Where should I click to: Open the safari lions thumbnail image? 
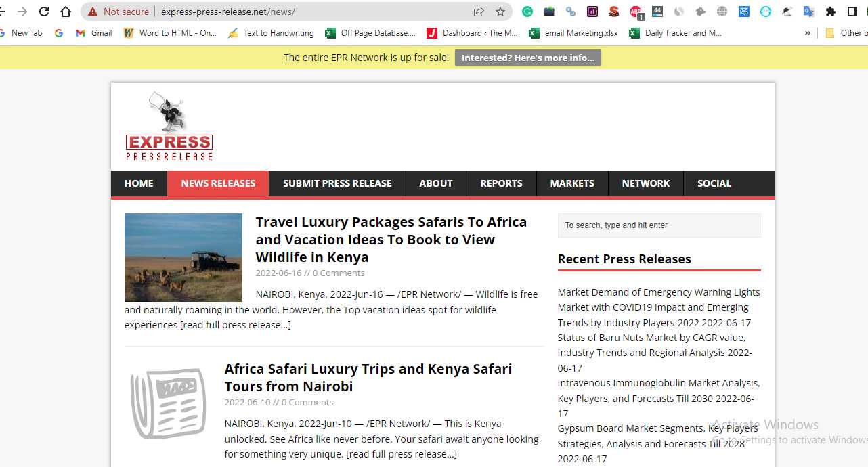pyautogui.click(x=183, y=257)
